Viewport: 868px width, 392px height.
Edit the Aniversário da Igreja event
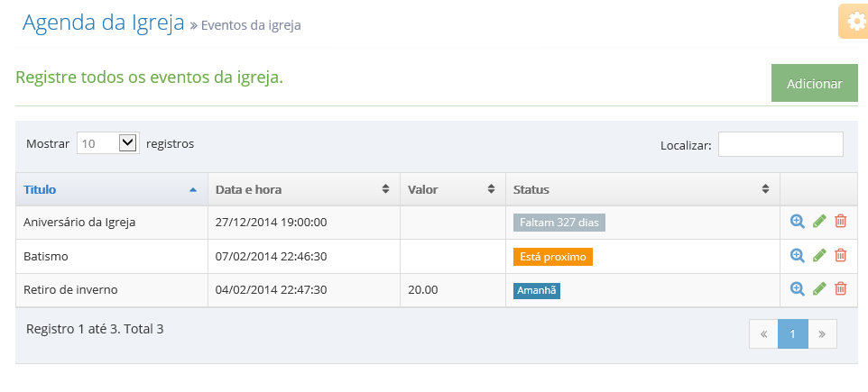click(819, 222)
